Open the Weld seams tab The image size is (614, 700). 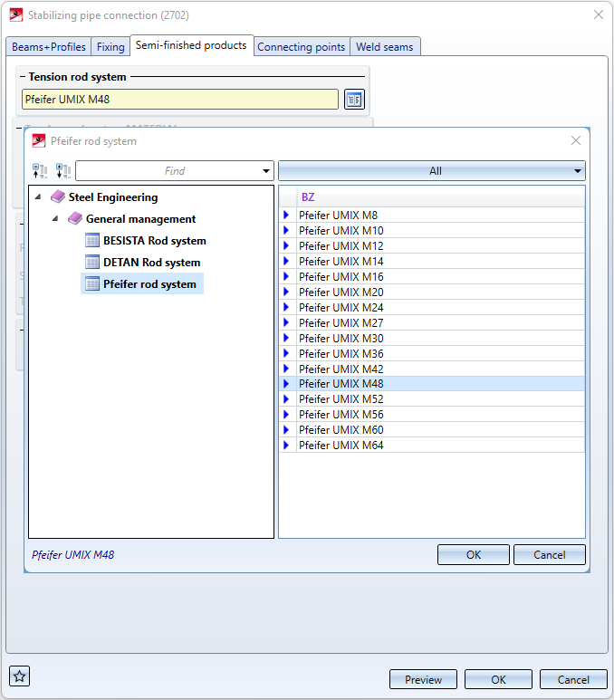(385, 46)
